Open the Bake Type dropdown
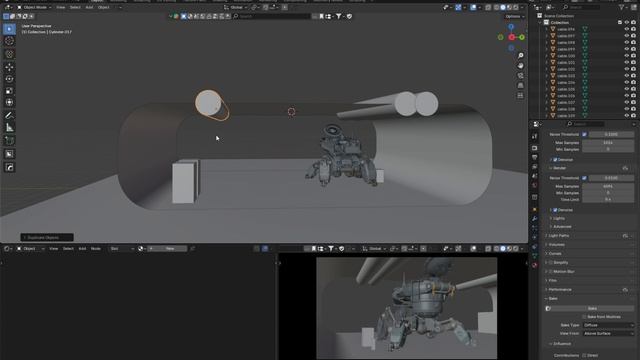640x360 pixels. [x=608, y=325]
